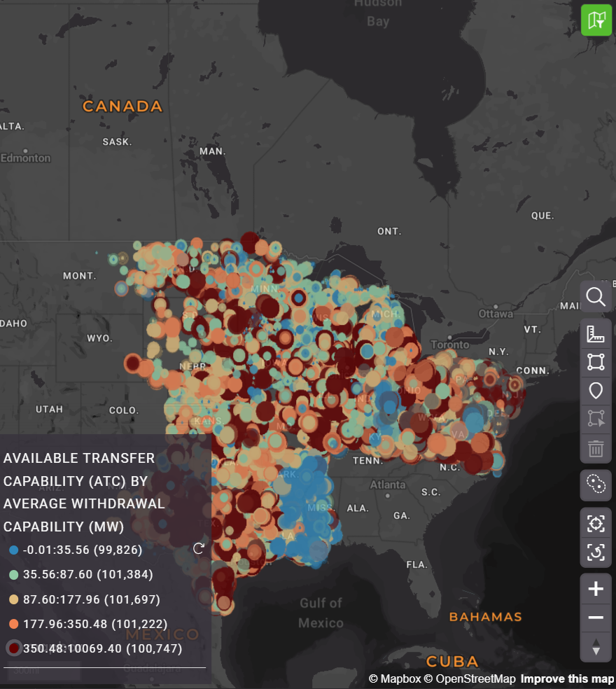Click the dark red 350.48:10069.40 swatch
Screen dimensions: 616x689
point(13,648)
